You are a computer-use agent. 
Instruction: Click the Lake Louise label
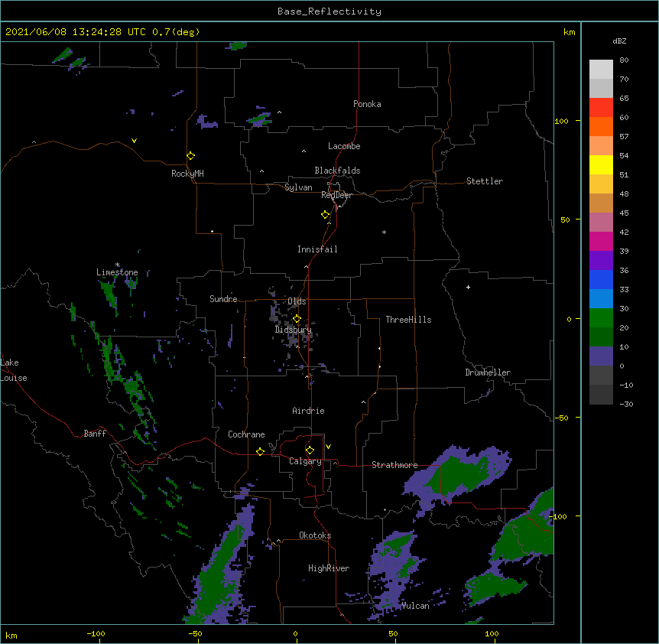click(x=14, y=370)
